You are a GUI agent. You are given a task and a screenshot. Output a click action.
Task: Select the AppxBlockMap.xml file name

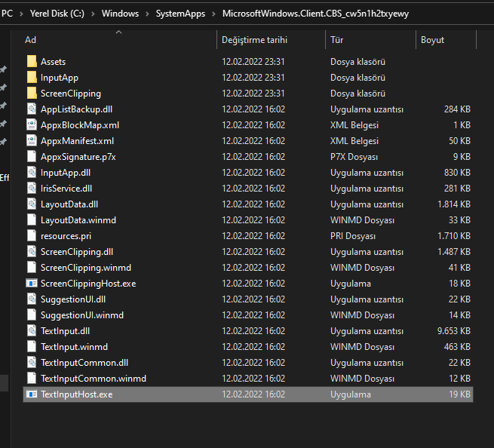click(80, 125)
